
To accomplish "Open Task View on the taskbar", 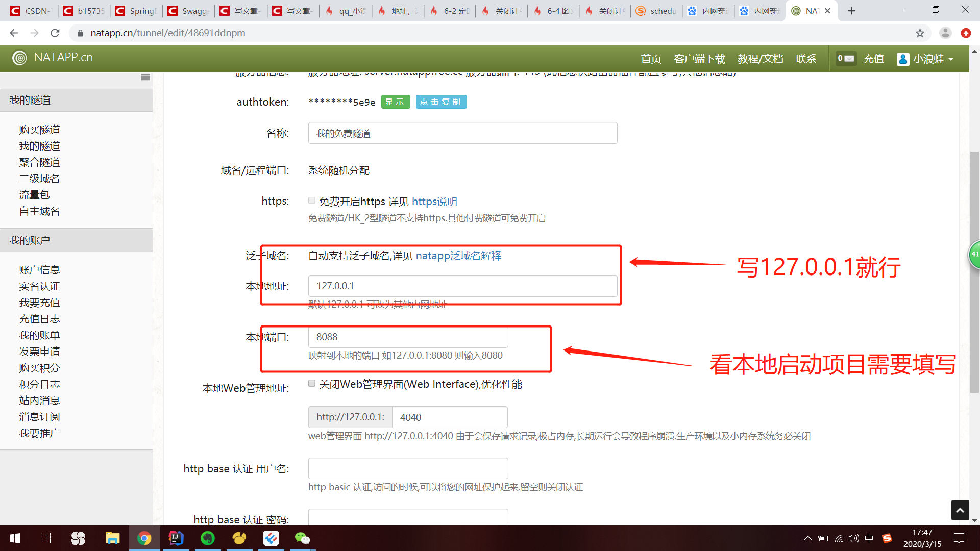I will click(x=46, y=538).
